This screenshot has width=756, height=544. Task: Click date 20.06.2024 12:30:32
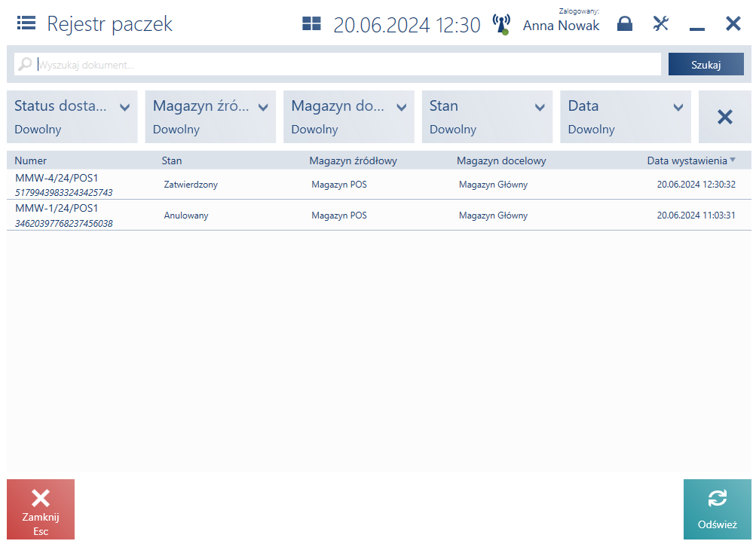tap(696, 185)
